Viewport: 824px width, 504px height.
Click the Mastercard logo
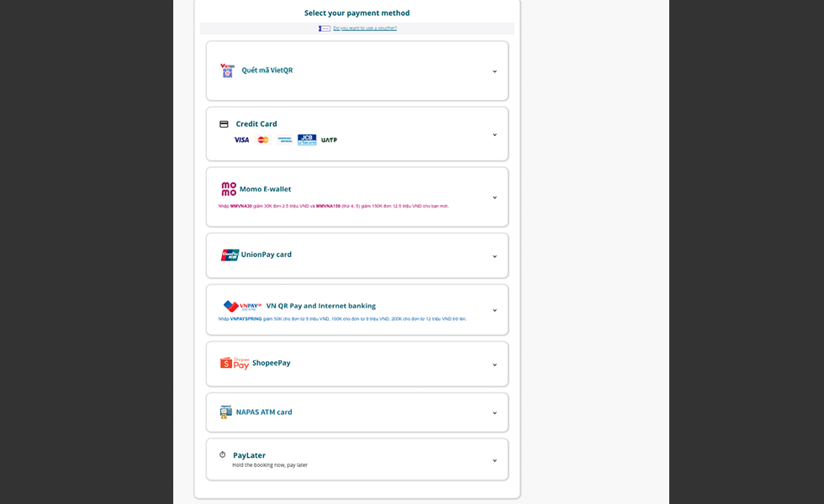coord(263,140)
